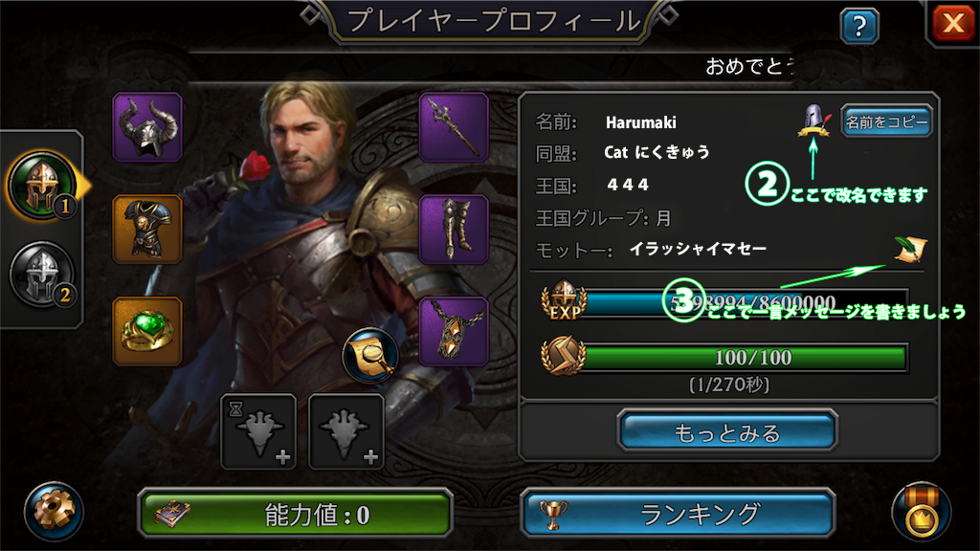Select the horned helmet equipment slot
This screenshot has height=551, width=980.
point(147,127)
